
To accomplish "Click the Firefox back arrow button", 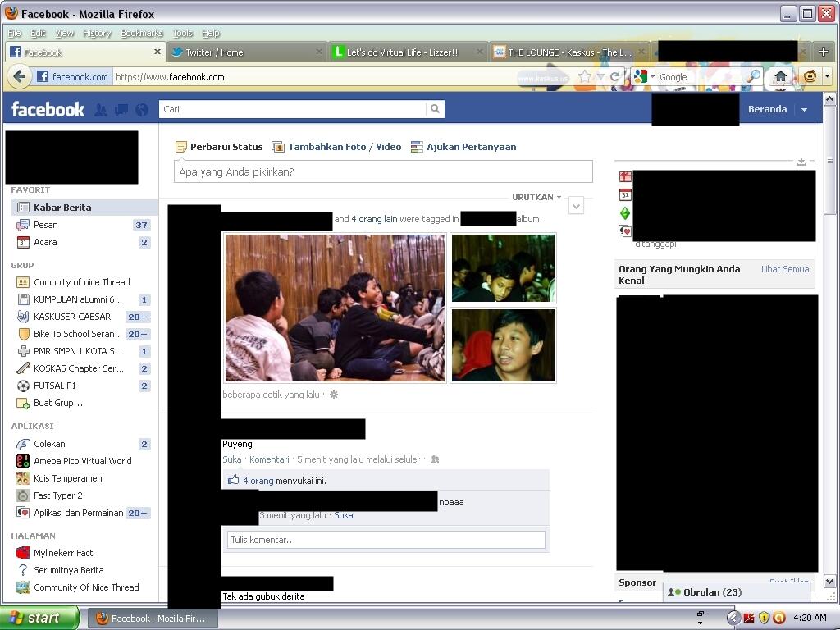I will [20, 77].
